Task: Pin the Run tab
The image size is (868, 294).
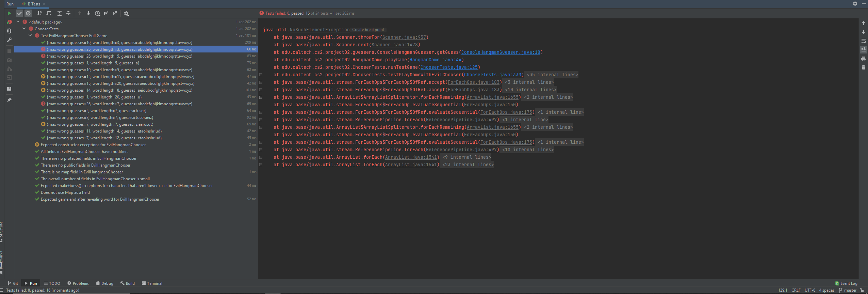Action: pyautogui.click(x=9, y=100)
